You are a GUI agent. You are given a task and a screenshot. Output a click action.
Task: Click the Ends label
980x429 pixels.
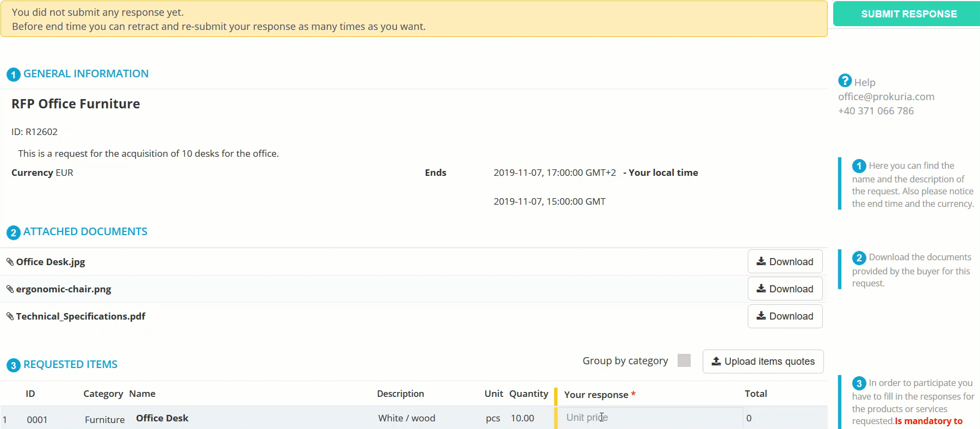click(x=436, y=173)
